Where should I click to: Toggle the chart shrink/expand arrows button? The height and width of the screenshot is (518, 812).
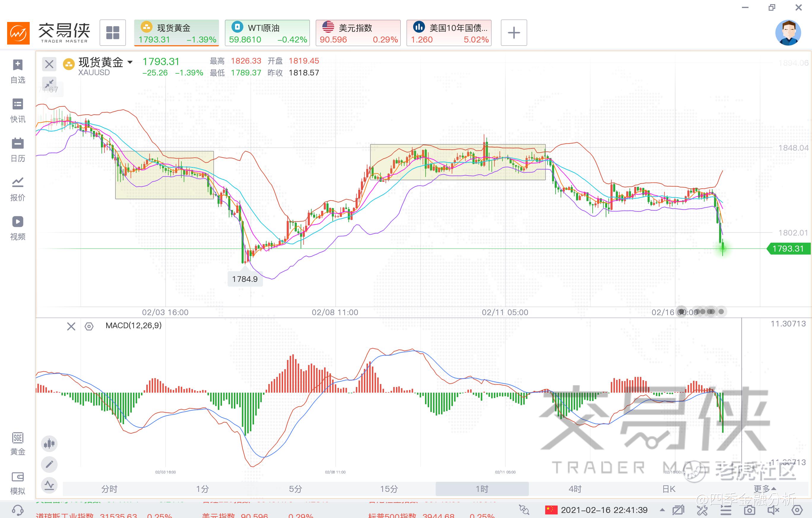pyautogui.click(x=49, y=83)
